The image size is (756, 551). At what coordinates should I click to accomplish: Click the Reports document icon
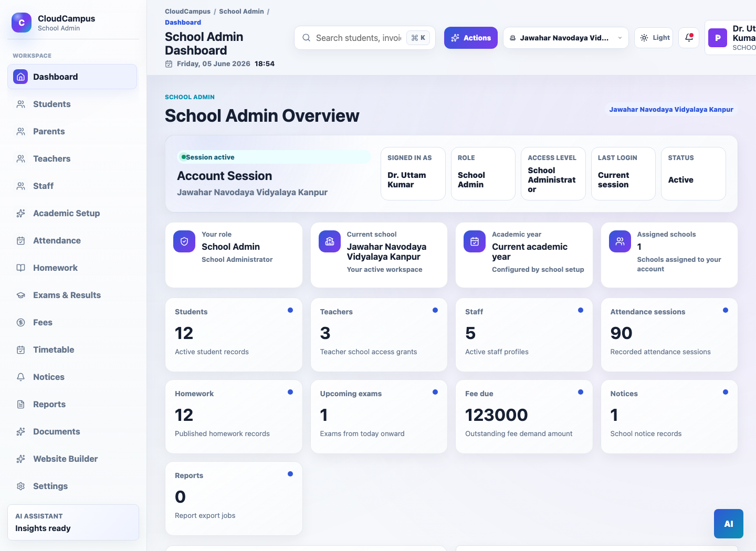tap(21, 404)
